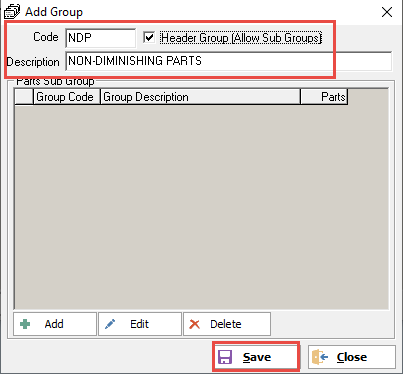Click the Header Group (Allow Sub Groups) label text
Viewport: 403px width, 374px height.
point(241,38)
